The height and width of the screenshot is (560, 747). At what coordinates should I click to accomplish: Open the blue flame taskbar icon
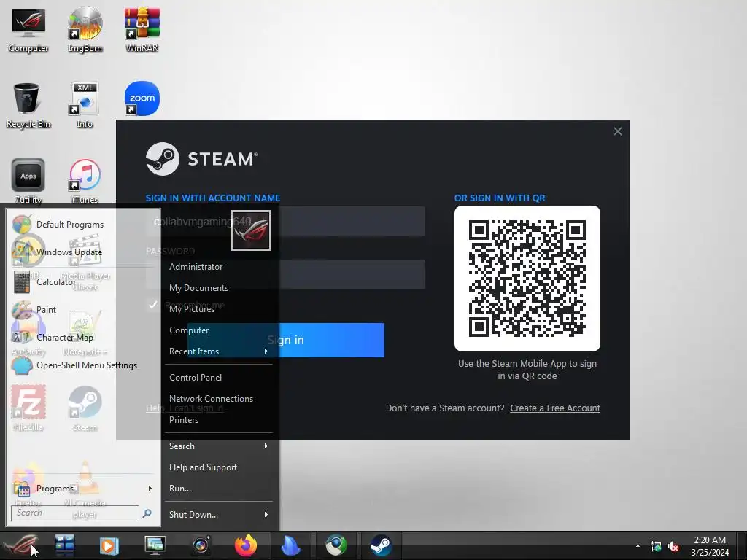coord(290,545)
